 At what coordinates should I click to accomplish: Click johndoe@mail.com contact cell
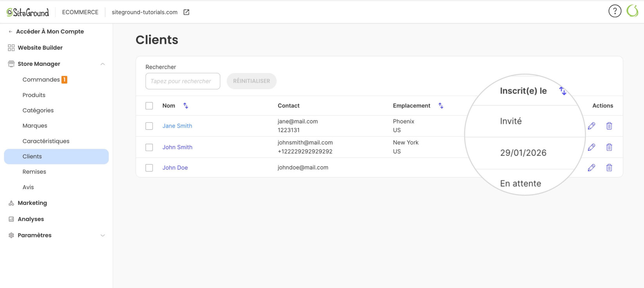303,168
